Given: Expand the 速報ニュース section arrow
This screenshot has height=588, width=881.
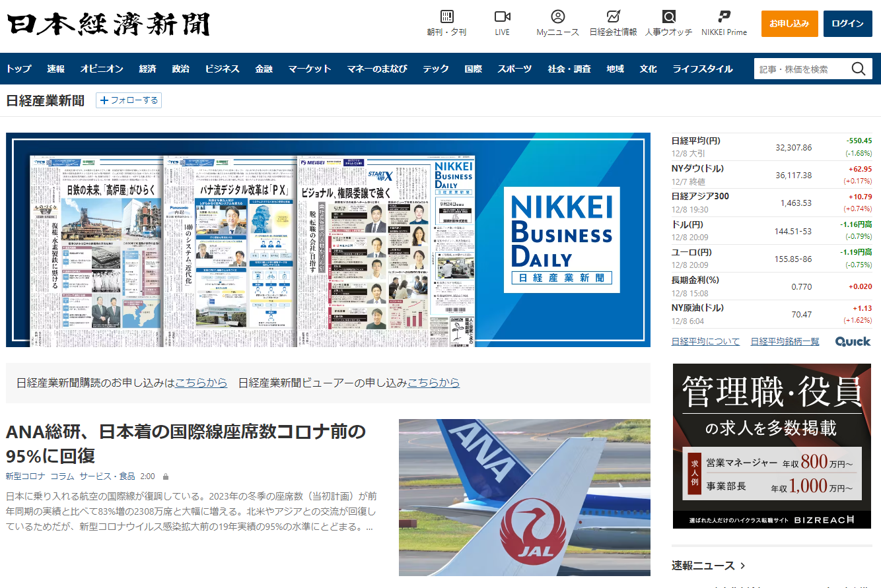Looking at the screenshot, I should coord(743,566).
